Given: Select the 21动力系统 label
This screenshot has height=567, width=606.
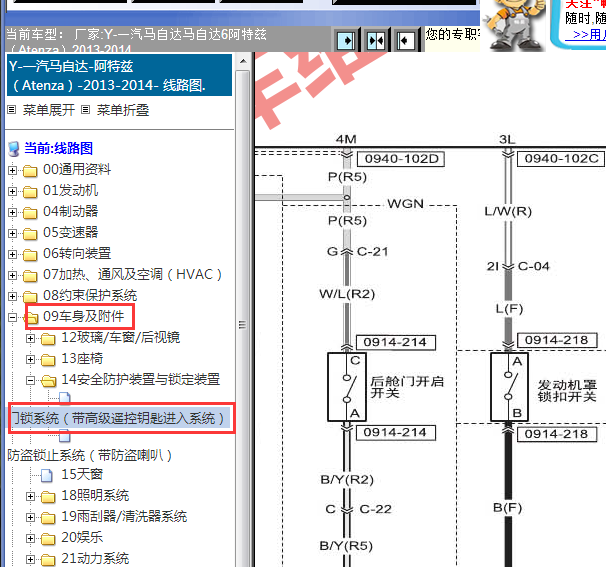Looking at the screenshot, I should click(95, 558).
